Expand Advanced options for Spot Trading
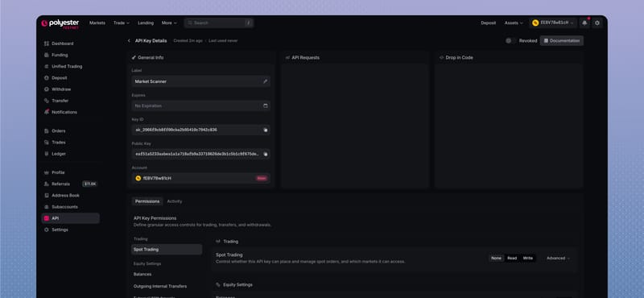The width and height of the screenshot is (644, 298). (558, 258)
